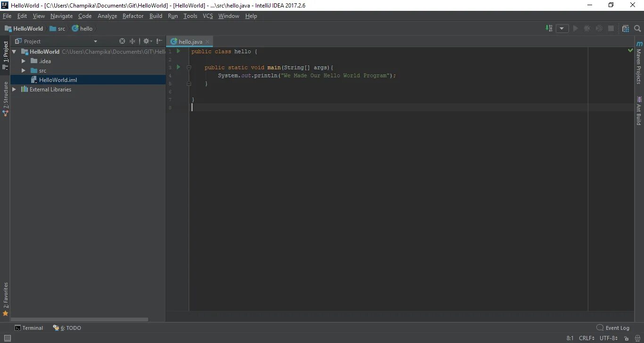The width and height of the screenshot is (644, 343).
Task: Change UTF-8 file encoding setting
Action: tap(609, 338)
